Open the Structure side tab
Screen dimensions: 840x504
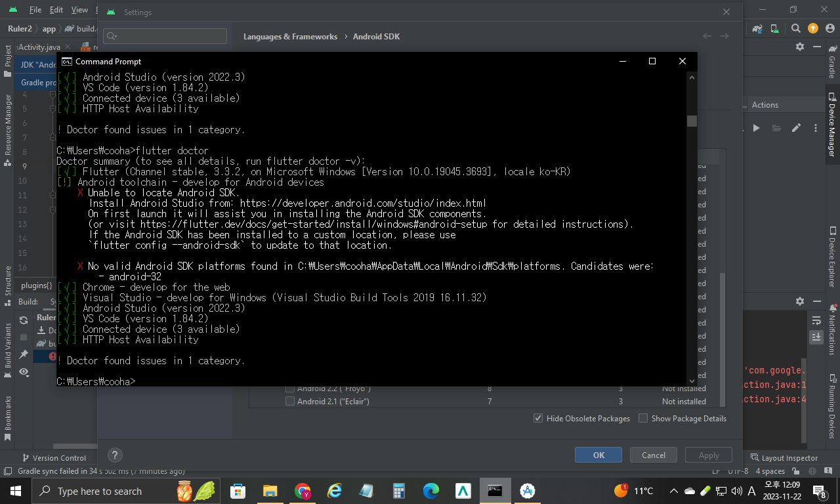point(8,287)
